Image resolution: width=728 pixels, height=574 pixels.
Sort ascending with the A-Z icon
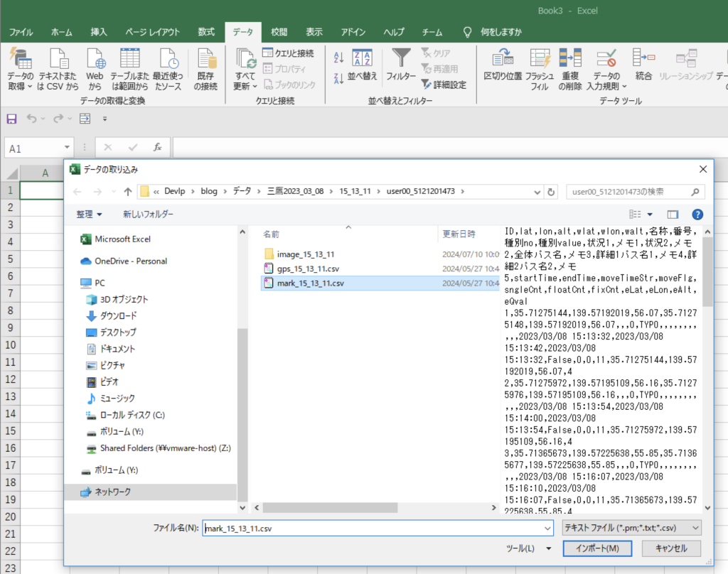(339, 58)
